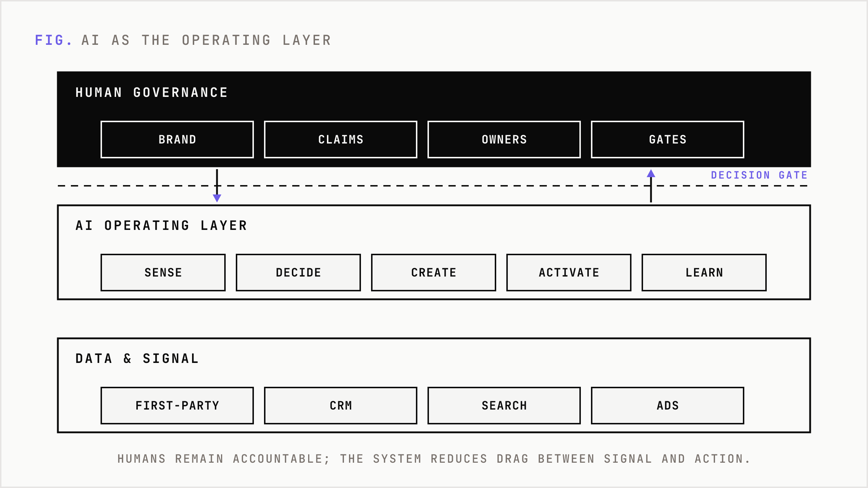Image resolution: width=868 pixels, height=488 pixels.
Task: Click the CREATE stage box
Action: pyautogui.click(x=434, y=273)
